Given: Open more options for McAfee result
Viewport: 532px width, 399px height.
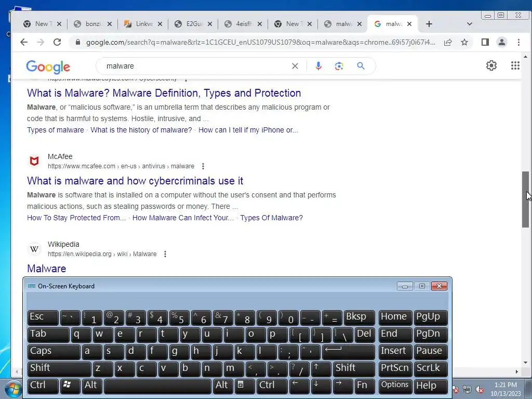Looking at the screenshot, I should coord(203,166).
